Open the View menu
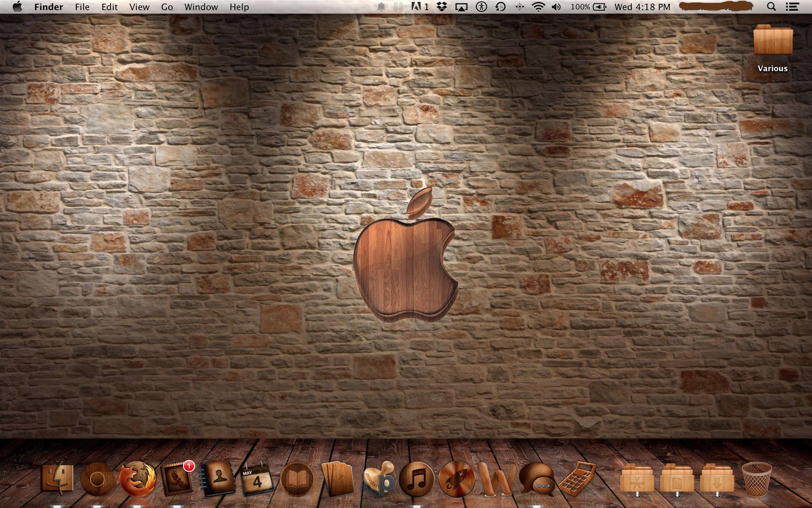Screen dimensions: 812x508 coord(139,7)
